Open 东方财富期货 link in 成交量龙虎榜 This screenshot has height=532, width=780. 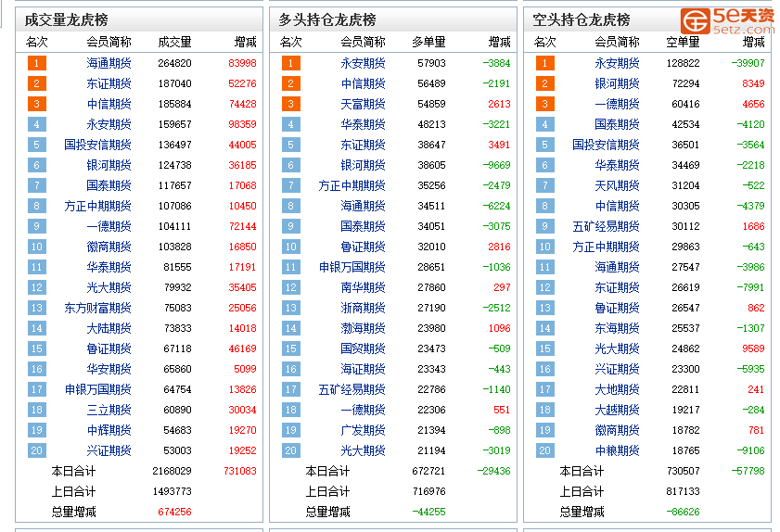97,308
